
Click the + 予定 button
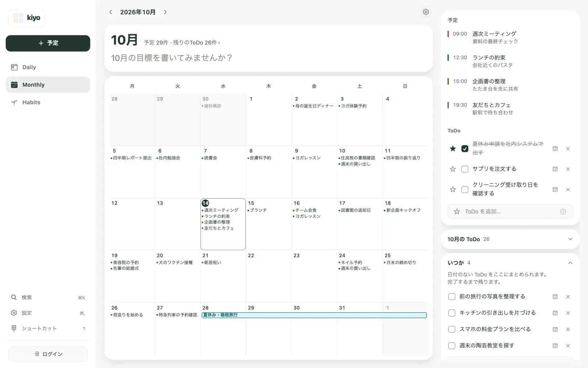pyautogui.click(x=48, y=43)
